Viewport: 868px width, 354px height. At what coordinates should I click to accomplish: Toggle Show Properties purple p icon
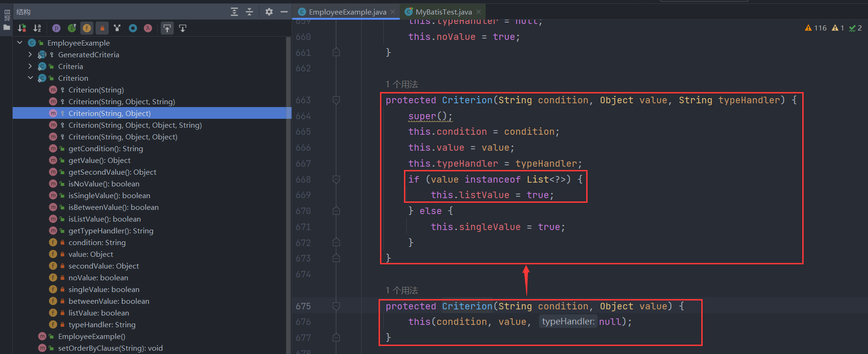56,28
